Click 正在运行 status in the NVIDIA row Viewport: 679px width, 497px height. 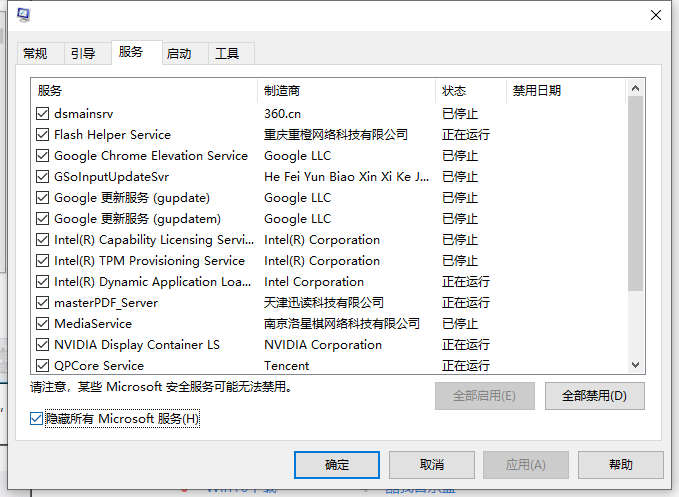pos(466,345)
